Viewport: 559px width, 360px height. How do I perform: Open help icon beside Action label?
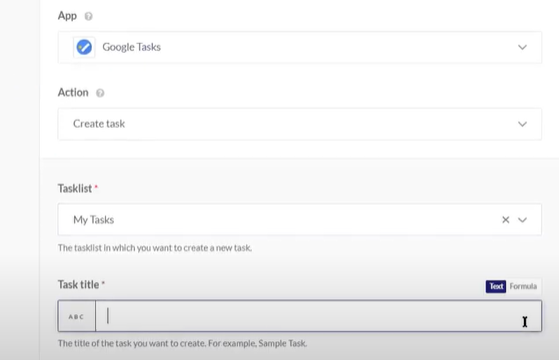tap(100, 93)
